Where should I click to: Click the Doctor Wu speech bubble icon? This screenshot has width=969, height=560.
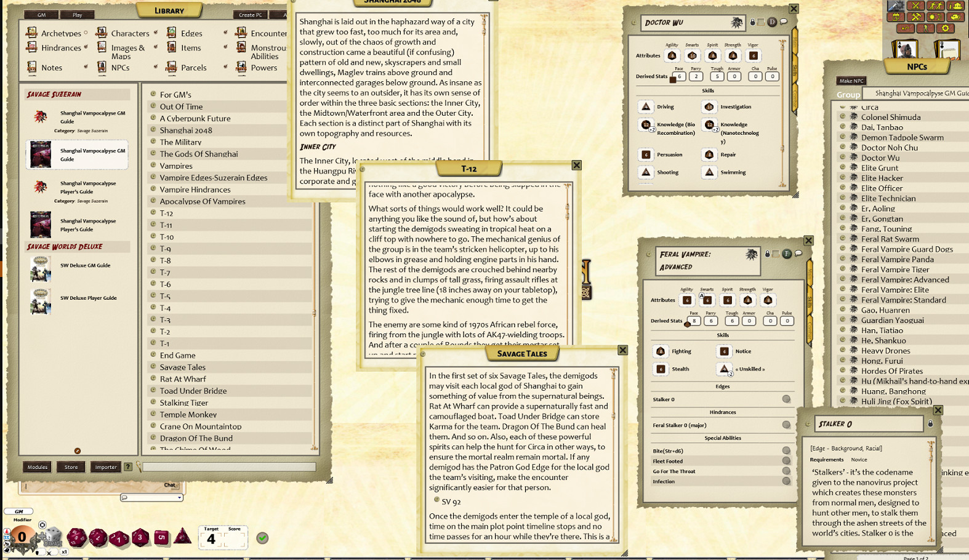[x=784, y=22]
